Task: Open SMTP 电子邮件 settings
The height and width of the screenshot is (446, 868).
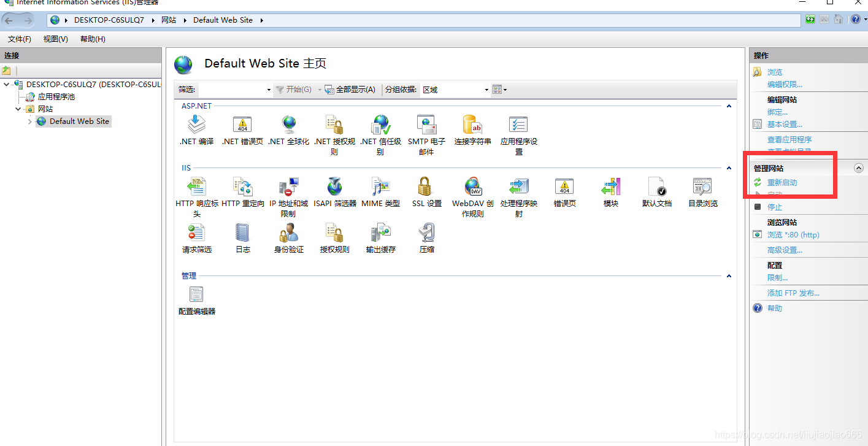Action: point(426,135)
